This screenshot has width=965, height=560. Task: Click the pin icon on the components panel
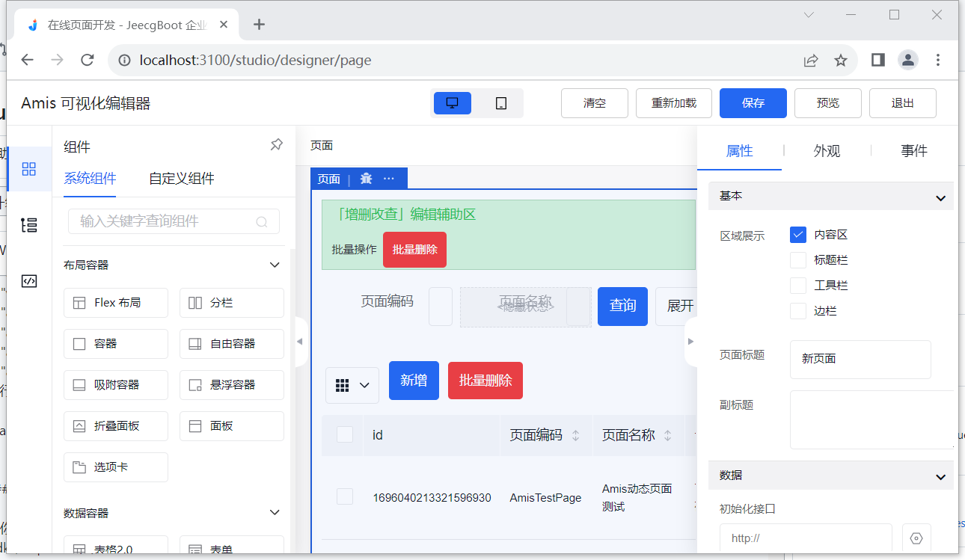click(x=276, y=144)
